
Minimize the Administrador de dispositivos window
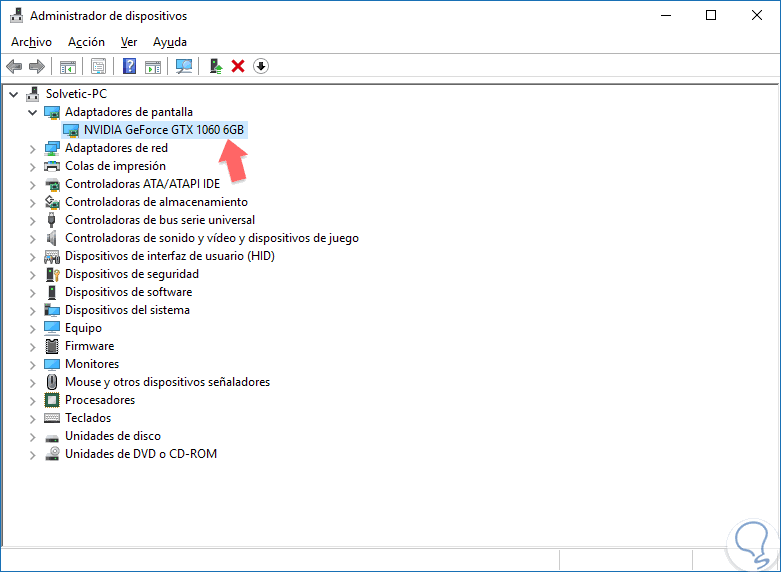pyautogui.click(x=666, y=15)
